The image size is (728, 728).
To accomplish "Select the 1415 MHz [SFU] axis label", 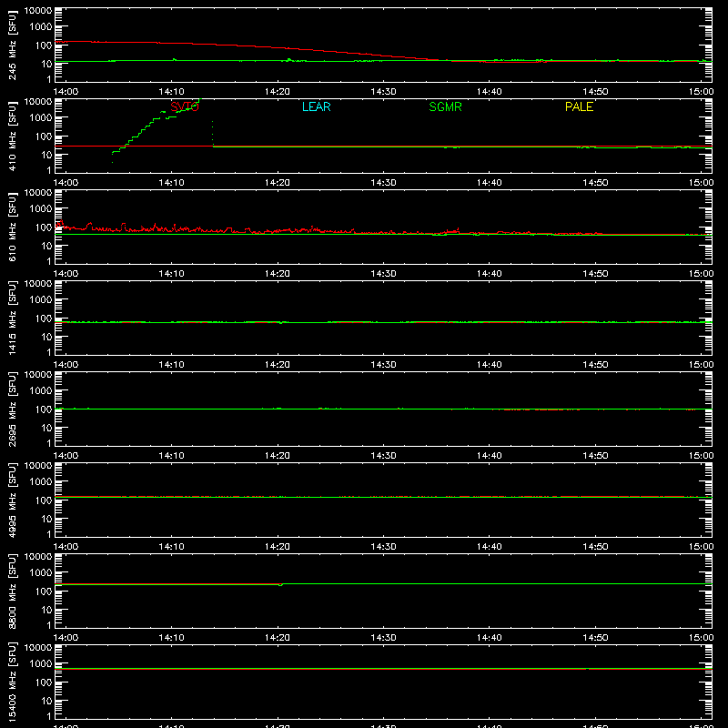I will [x=12, y=318].
